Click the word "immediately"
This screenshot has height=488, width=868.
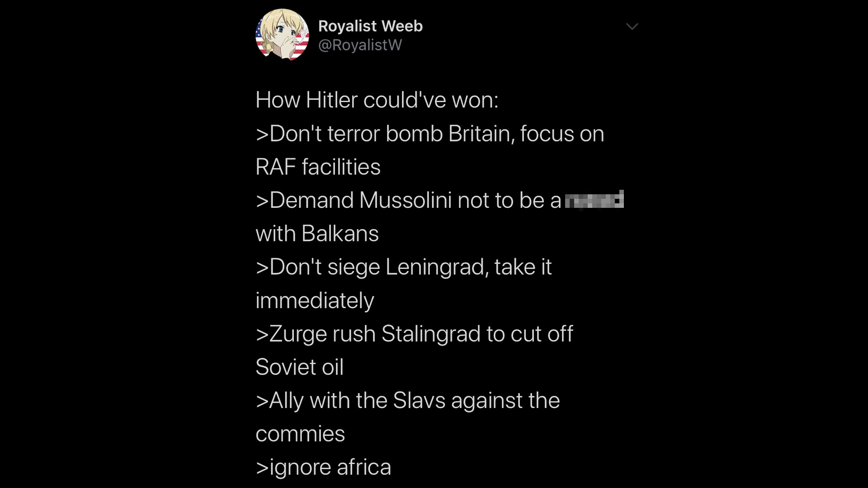pos(315,300)
